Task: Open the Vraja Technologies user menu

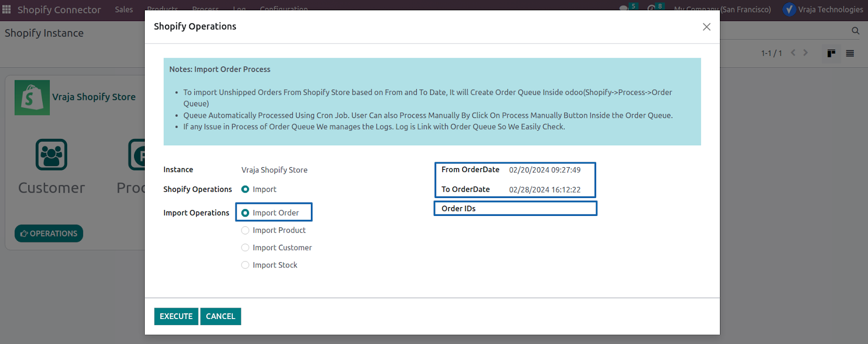Action: coord(822,10)
